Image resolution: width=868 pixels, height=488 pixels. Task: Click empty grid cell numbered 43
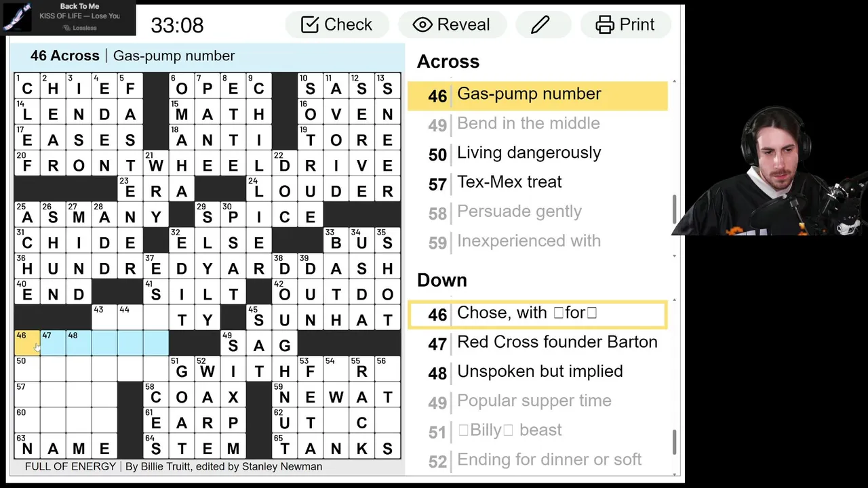tap(104, 318)
